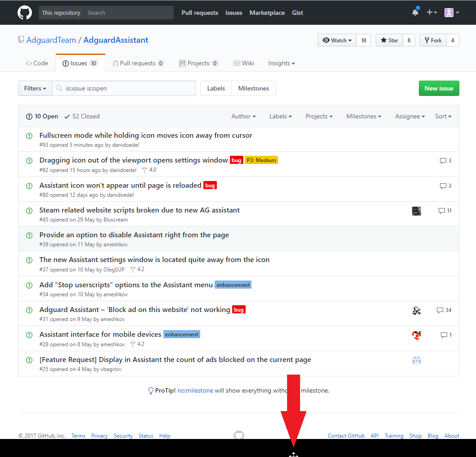Click the GitHub mark icon in the footer
Viewport: 476px width, 457px height.
238,435
